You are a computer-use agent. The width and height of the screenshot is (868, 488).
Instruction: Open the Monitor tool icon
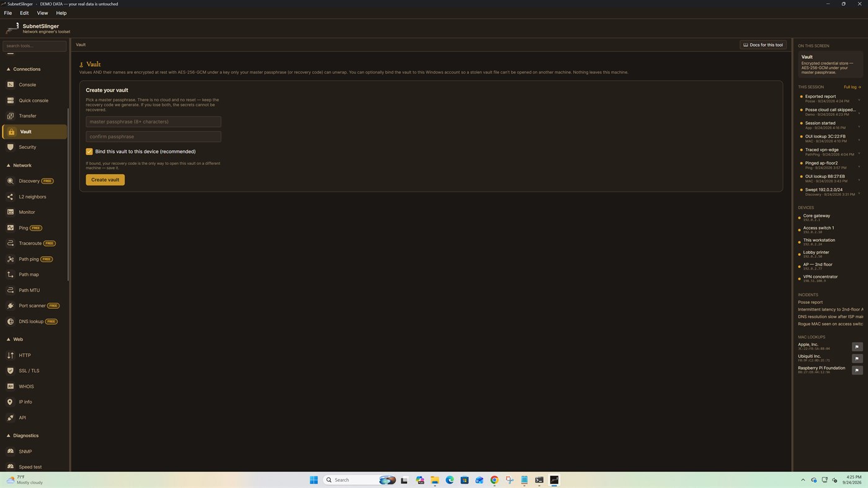click(11, 212)
